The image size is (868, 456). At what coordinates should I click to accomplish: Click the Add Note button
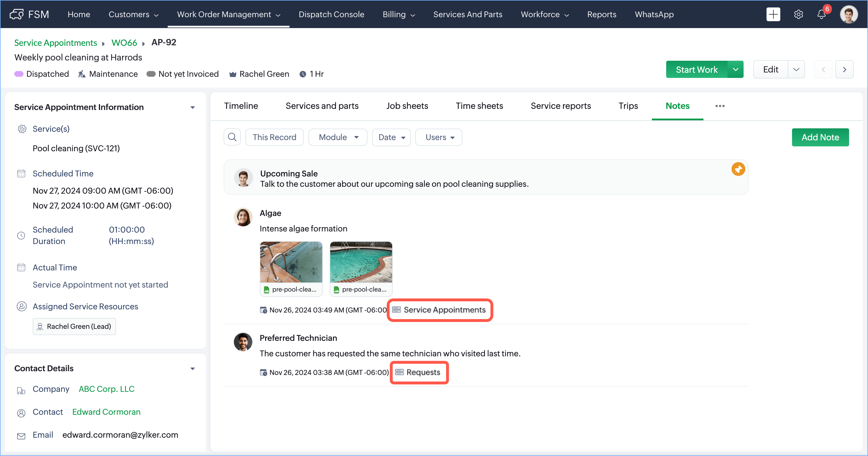pos(820,137)
